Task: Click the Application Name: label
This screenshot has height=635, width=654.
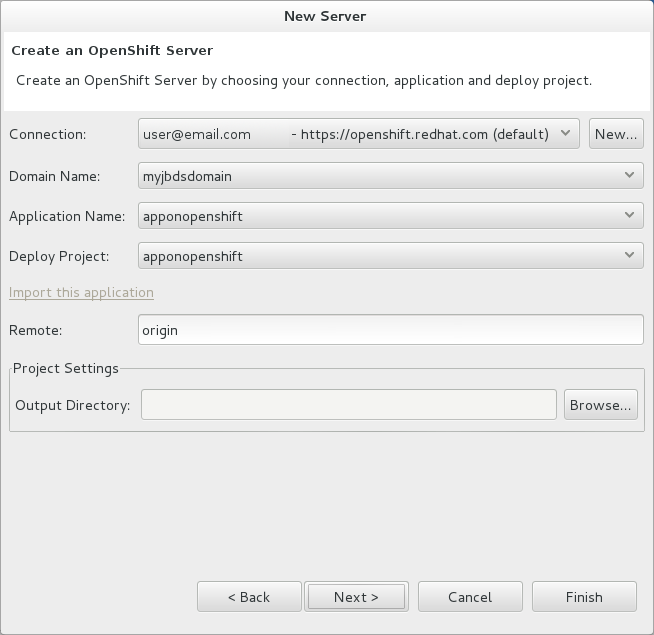Action: coord(67,216)
